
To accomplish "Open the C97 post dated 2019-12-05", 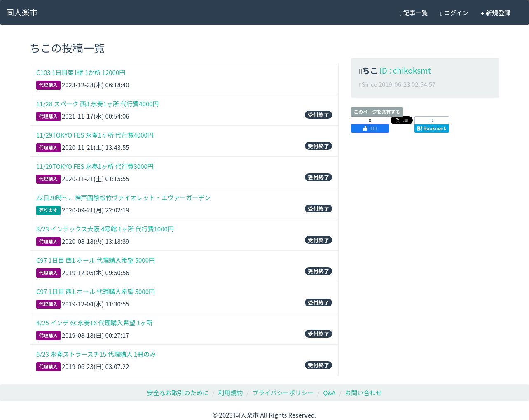I will point(96,260).
